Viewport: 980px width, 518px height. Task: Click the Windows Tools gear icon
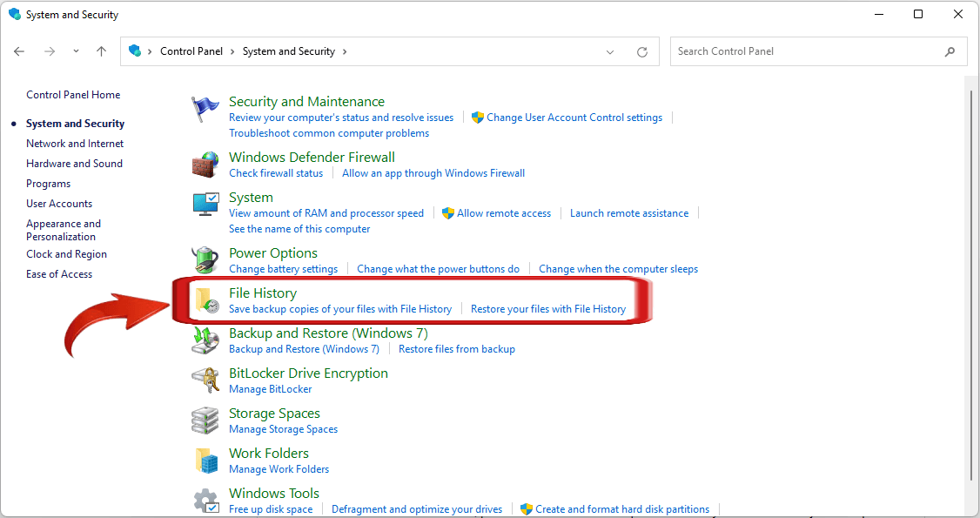click(205, 500)
